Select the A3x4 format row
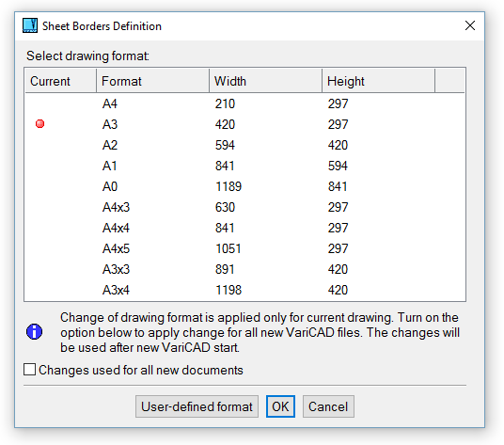Viewport: 504px width, 445px height. click(x=244, y=290)
